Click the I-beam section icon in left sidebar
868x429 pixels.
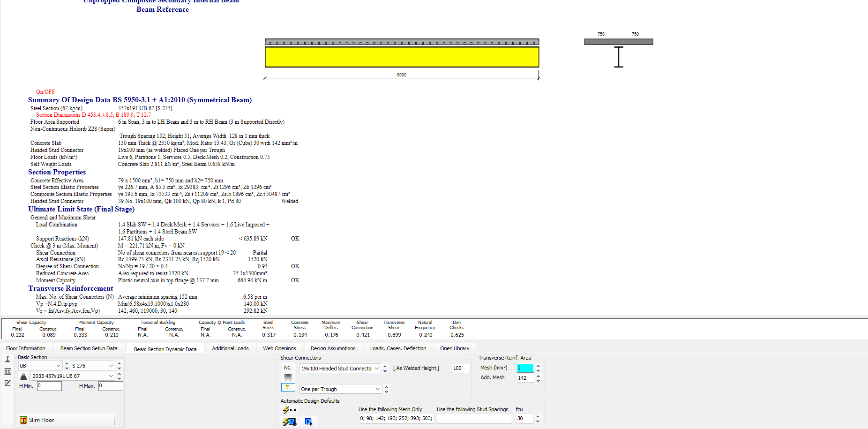7,360
